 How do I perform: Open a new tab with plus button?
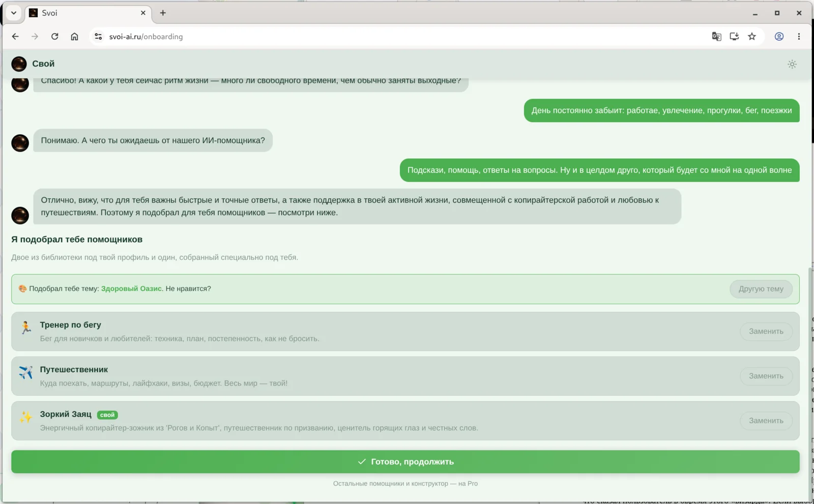click(x=163, y=13)
